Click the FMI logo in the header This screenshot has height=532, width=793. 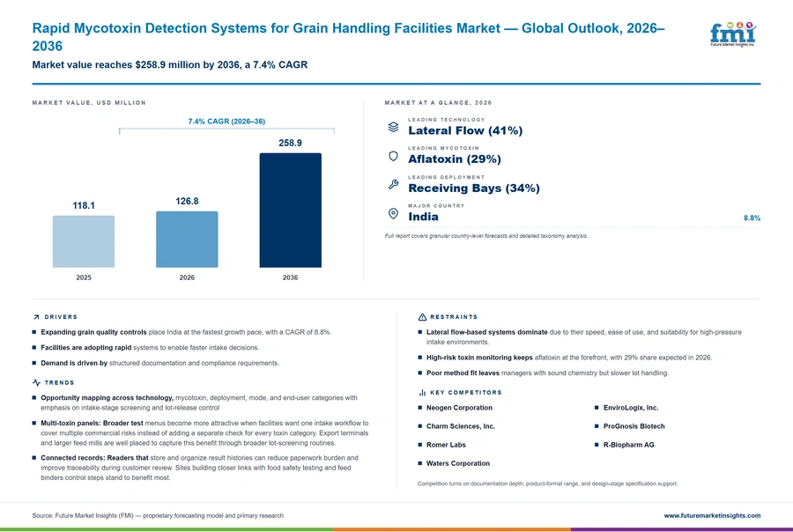pyautogui.click(x=733, y=34)
